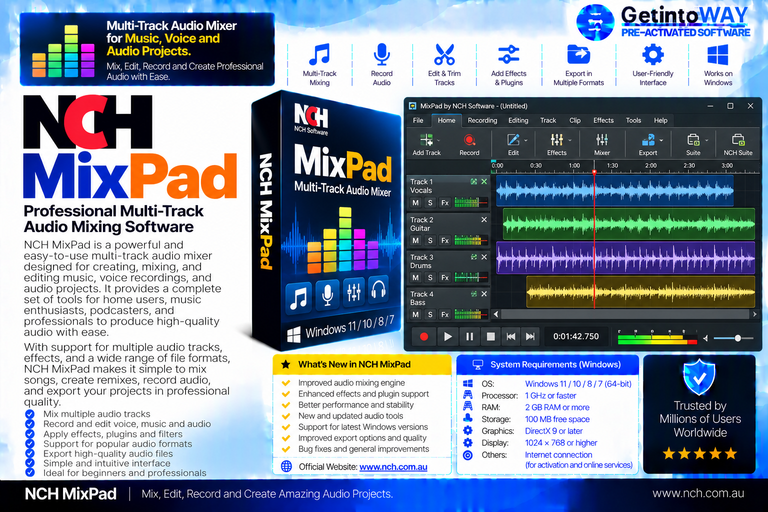Click the Export in Multiple Formats folder icon
The image size is (768, 512).
point(578,55)
